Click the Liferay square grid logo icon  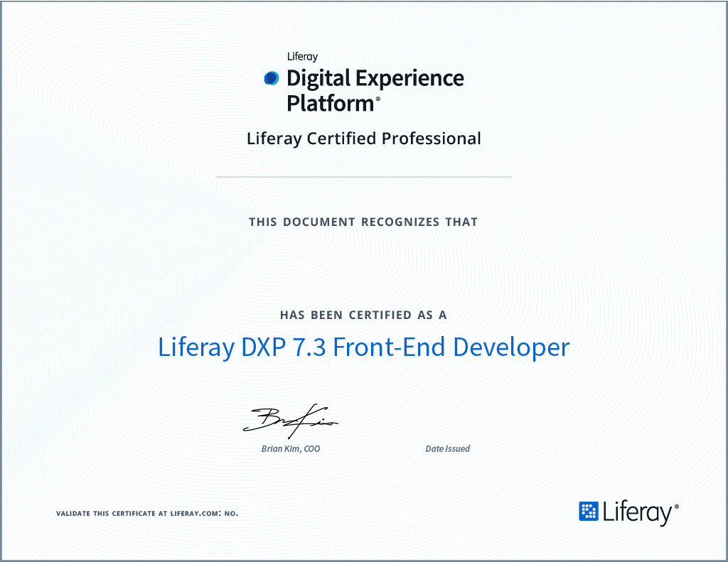tap(588, 512)
